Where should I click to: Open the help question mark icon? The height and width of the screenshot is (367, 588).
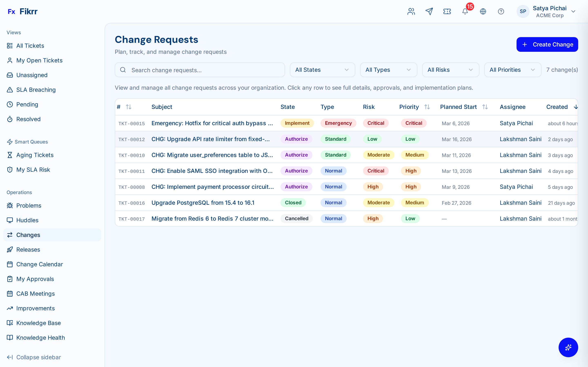pyautogui.click(x=501, y=11)
